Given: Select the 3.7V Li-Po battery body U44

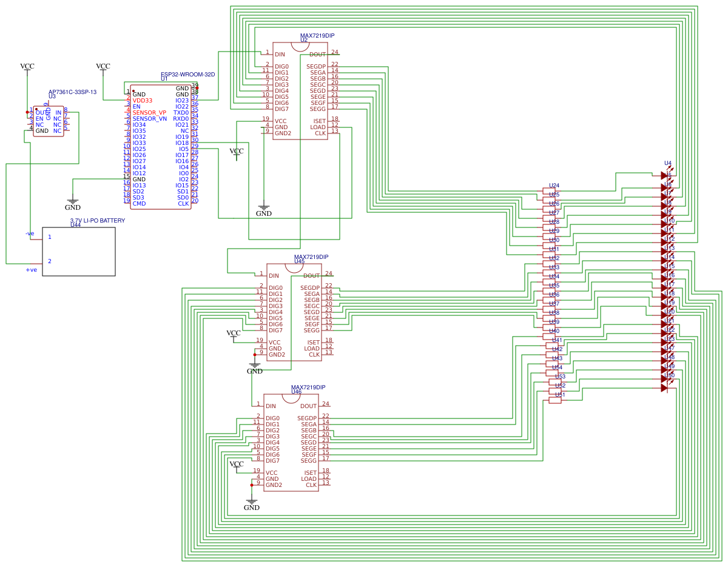Looking at the screenshot, I should 79,252.
